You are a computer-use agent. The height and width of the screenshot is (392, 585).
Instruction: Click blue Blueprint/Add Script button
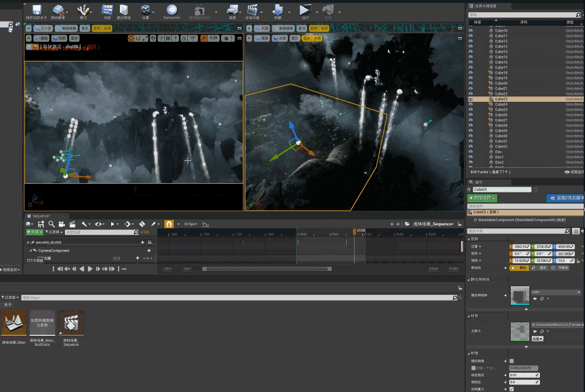[566, 198]
